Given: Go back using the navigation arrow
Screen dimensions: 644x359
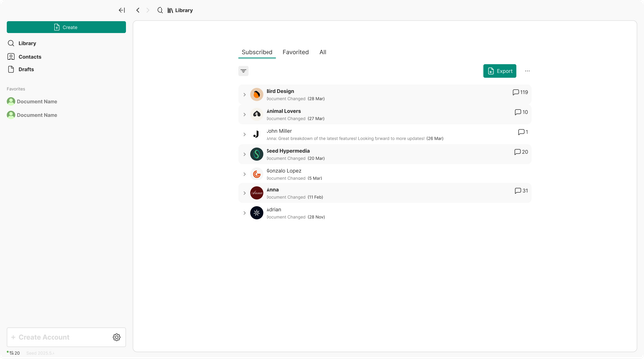Looking at the screenshot, I should coord(138,10).
